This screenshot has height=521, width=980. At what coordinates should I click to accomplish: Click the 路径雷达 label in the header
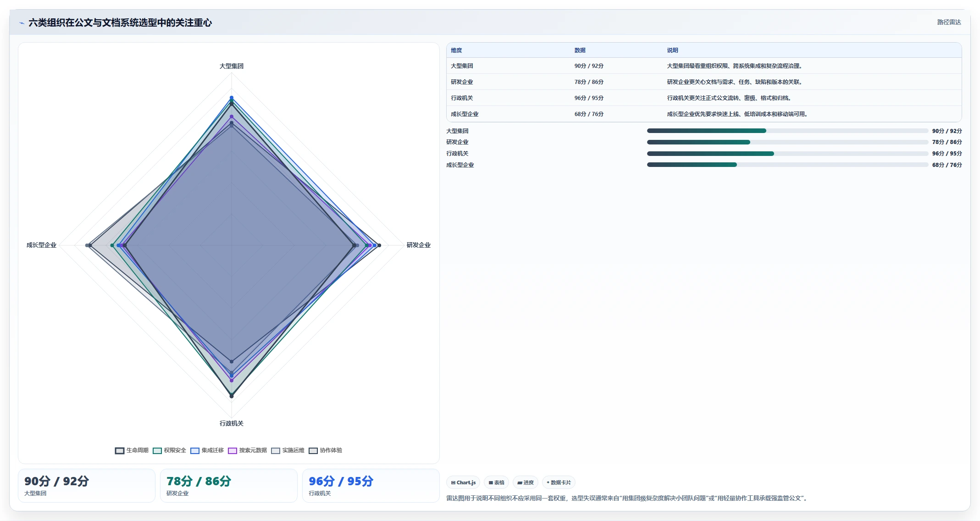949,22
